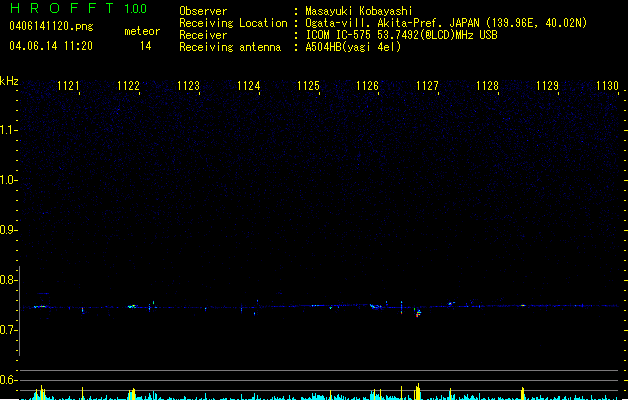629x400 pixels.
Task: Click the tallest yellow intensity peak near 1127
Action: (x=418, y=391)
